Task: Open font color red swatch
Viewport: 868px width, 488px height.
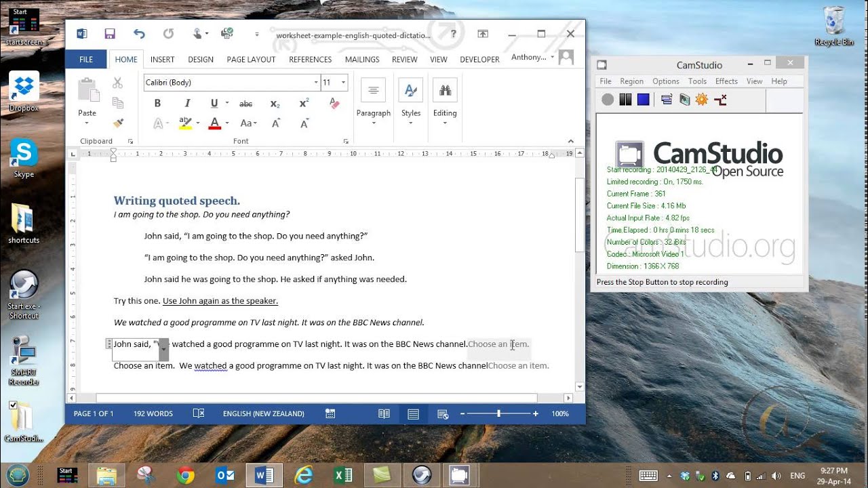Action: pos(214,123)
